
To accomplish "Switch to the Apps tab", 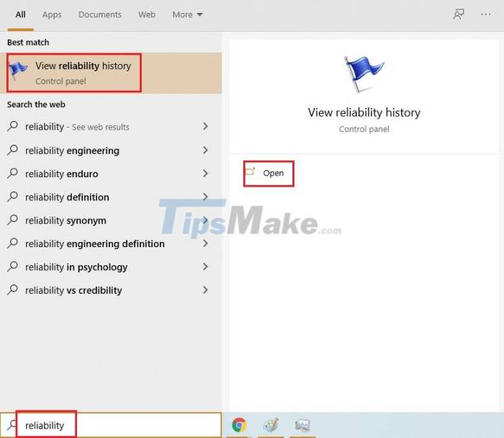I will pyautogui.click(x=52, y=14).
